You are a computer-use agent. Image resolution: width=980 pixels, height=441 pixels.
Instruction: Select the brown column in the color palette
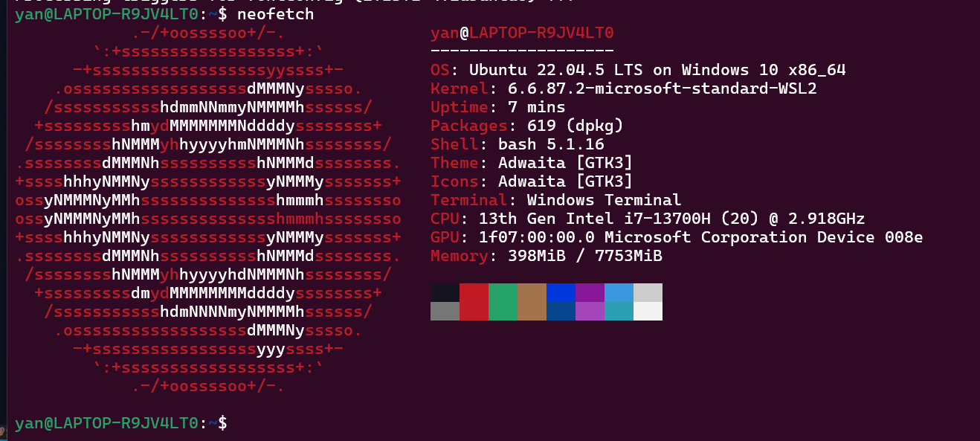(532, 302)
